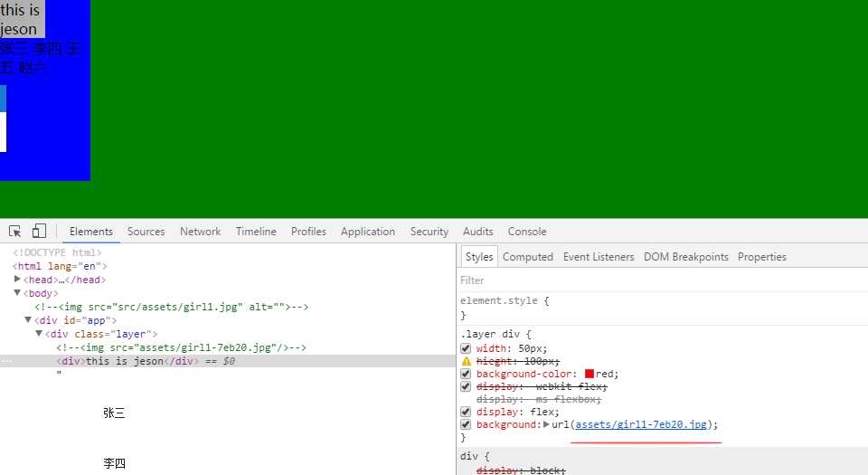Toggle the device toolbar icon

[x=39, y=231]
